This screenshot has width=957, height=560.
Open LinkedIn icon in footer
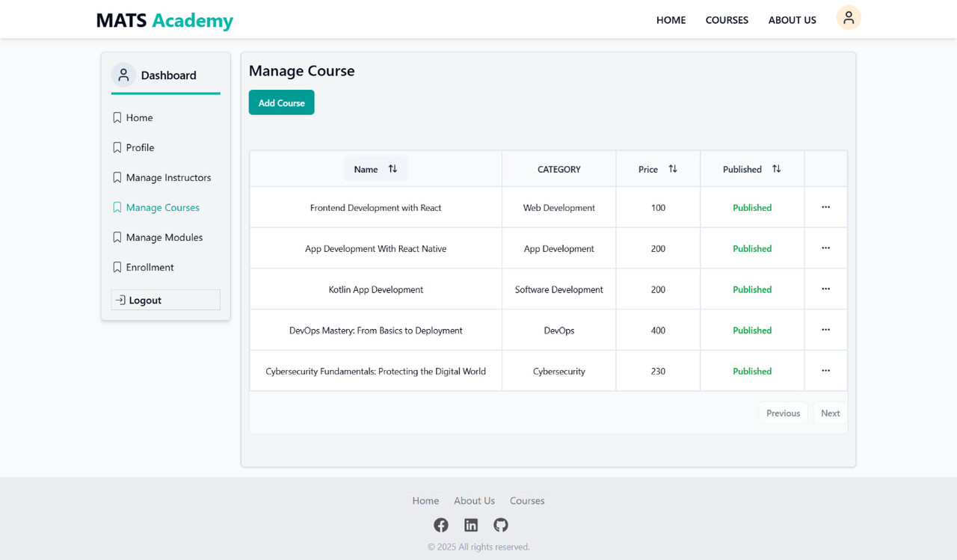tap(471, 525)
